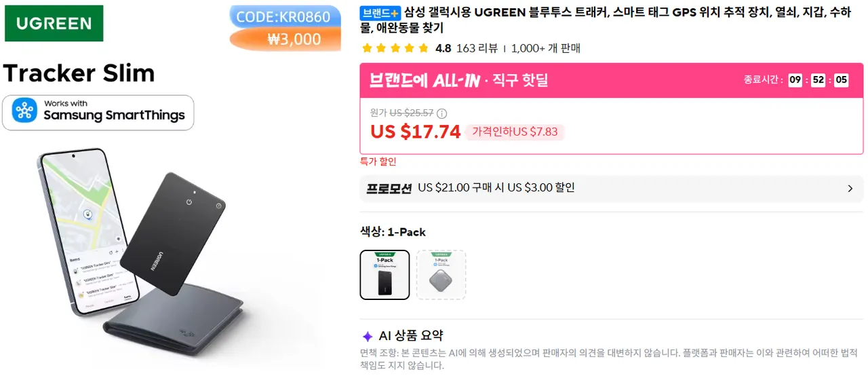Screen dimensions: 868x376
Task: Click the 브랜드+ badge in the title
Action: (x=380, y=13)
